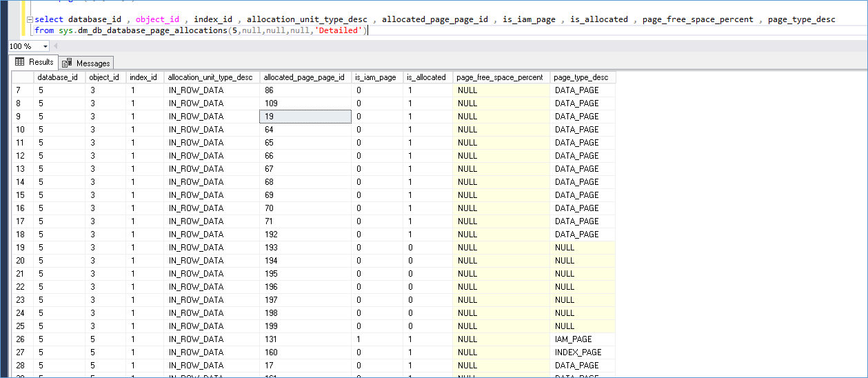This screenshot has height=378, width=868.
Task: Click the DATA_PAGE cell in row 7
Action: [x=583, y=90]
